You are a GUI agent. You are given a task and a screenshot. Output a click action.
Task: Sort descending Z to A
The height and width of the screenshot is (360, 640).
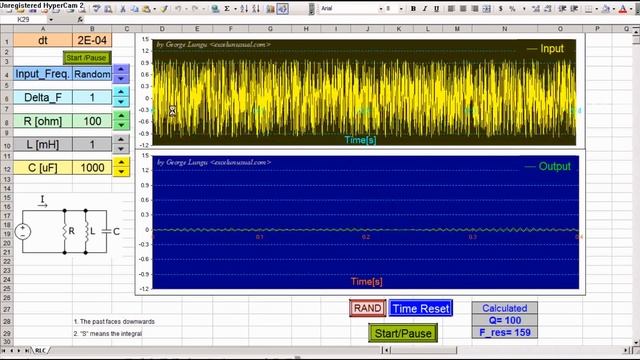point(256,8)
